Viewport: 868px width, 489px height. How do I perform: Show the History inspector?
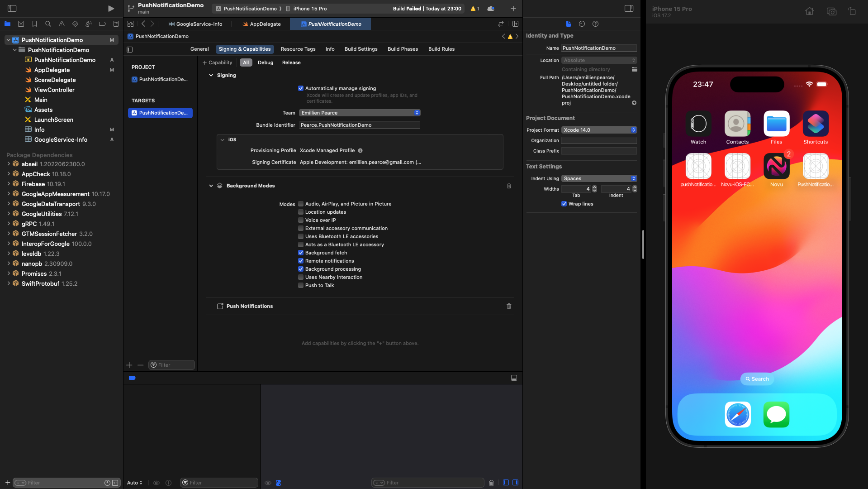(582, 24)
